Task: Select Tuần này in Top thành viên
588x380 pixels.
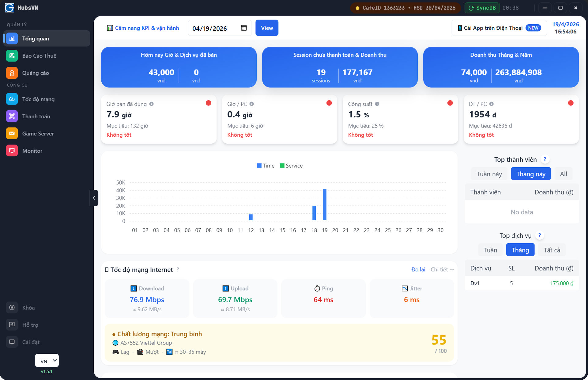Action: click(489, 174)
